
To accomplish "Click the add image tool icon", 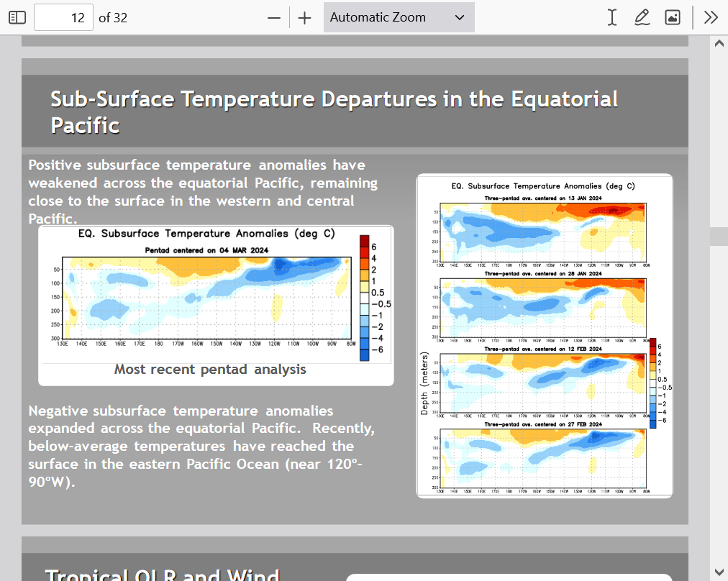I will coord(673,18).
